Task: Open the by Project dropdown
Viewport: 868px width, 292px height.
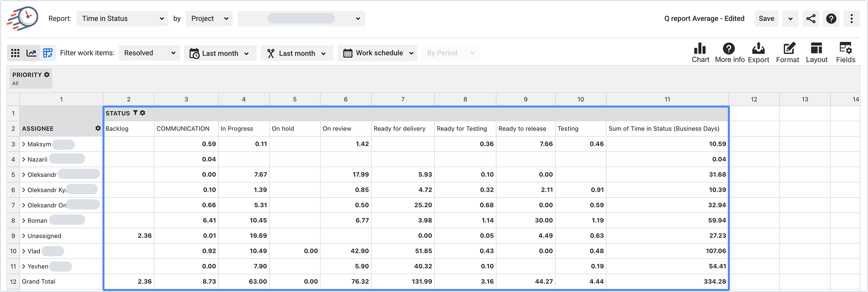Action: pyautogui.click(x=209, y=19)
